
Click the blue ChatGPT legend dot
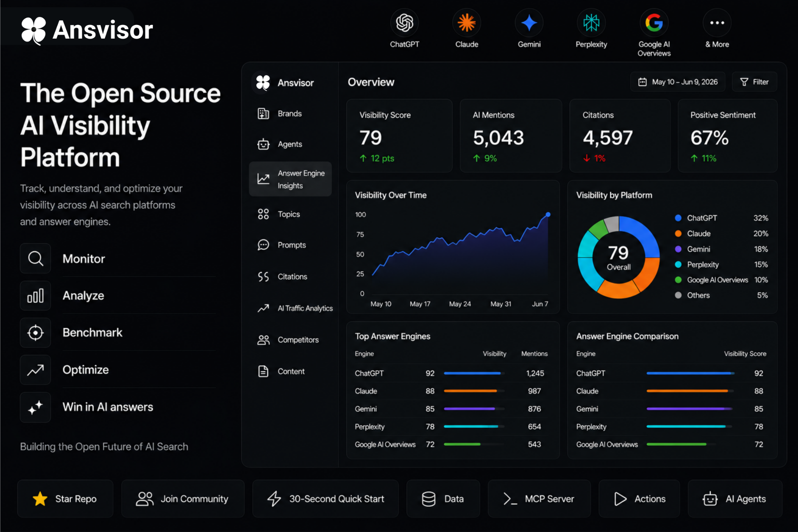[x=678, y=218]
